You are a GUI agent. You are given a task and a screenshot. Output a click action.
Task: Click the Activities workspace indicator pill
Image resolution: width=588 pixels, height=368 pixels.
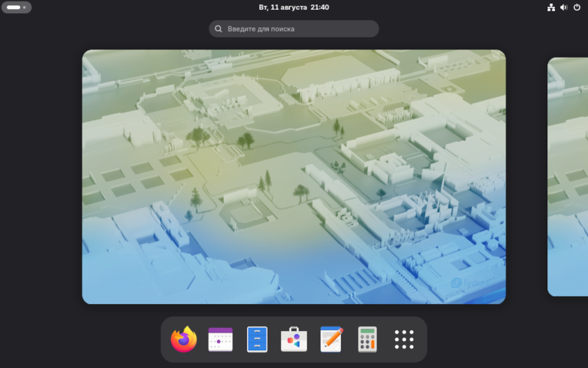pos(17,7)
